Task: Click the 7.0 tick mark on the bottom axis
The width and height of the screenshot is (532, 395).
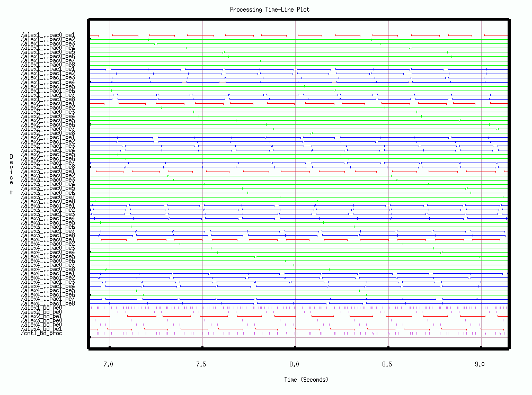Action: pyautogui.click(x=110, y=347)
